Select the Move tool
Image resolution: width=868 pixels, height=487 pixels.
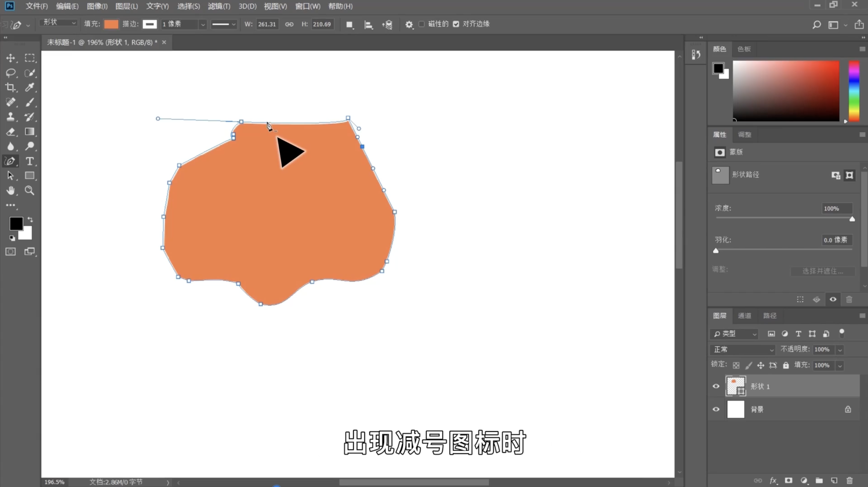click(x=11, y=58)
